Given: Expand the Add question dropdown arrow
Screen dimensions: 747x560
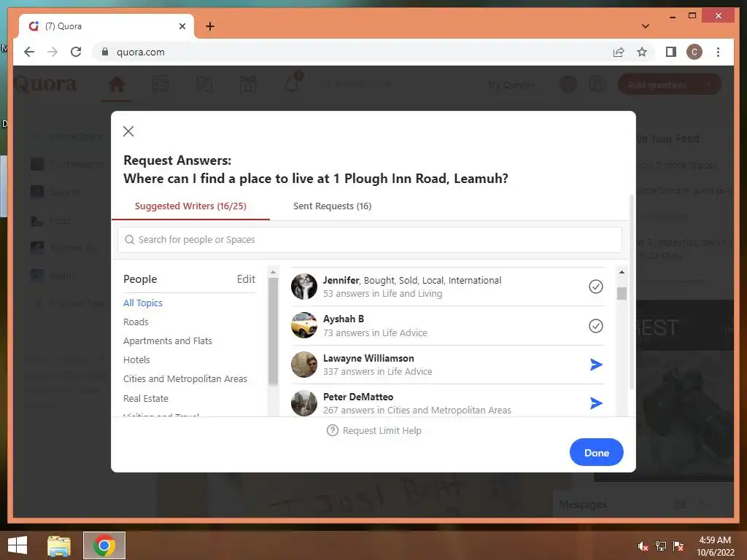Looking at the screenshot, I should (x=708, y=85).
